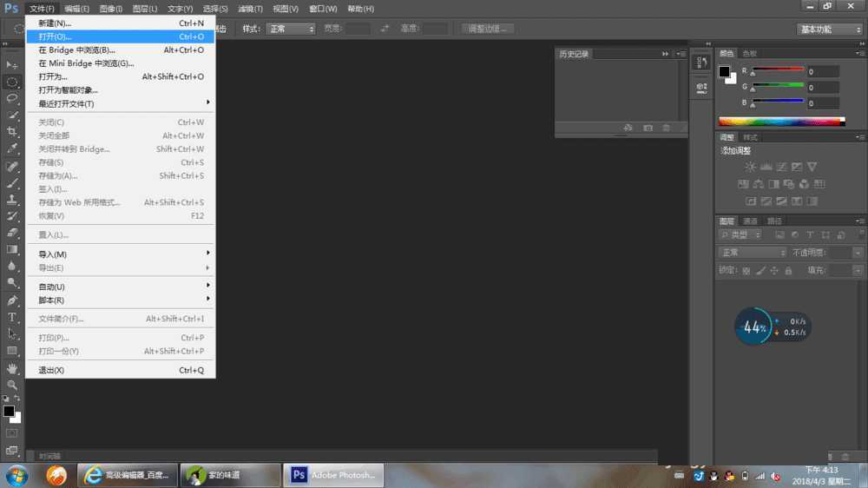
Task: Select the Horizontal Type tool
Action: pyautogui.click(x=11, y=318)
